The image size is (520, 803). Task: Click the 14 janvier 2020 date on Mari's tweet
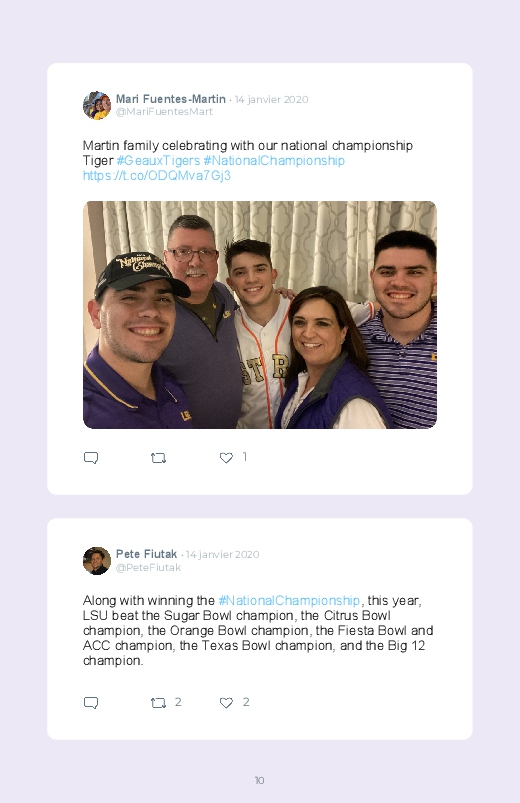272,99
